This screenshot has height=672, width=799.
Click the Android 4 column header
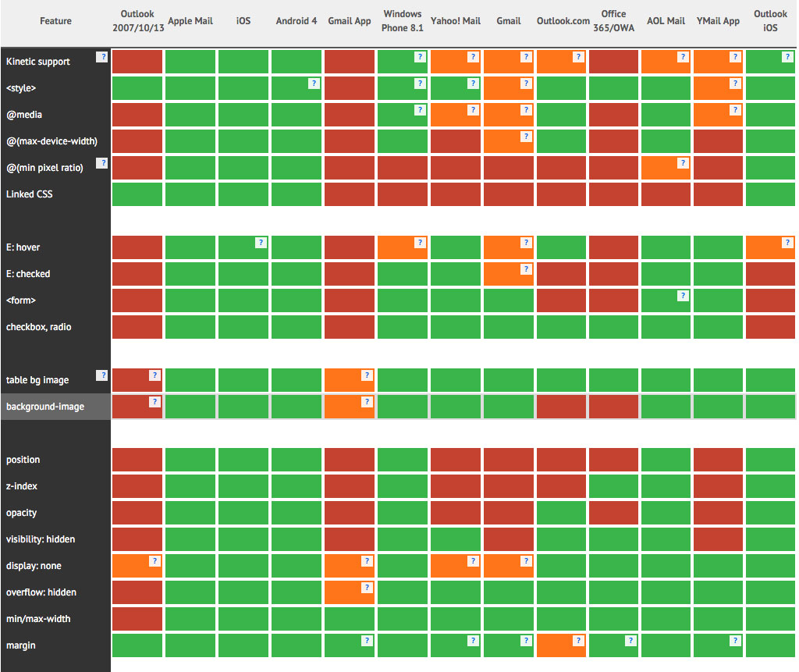pyautogui.click(x=297, y=21)
